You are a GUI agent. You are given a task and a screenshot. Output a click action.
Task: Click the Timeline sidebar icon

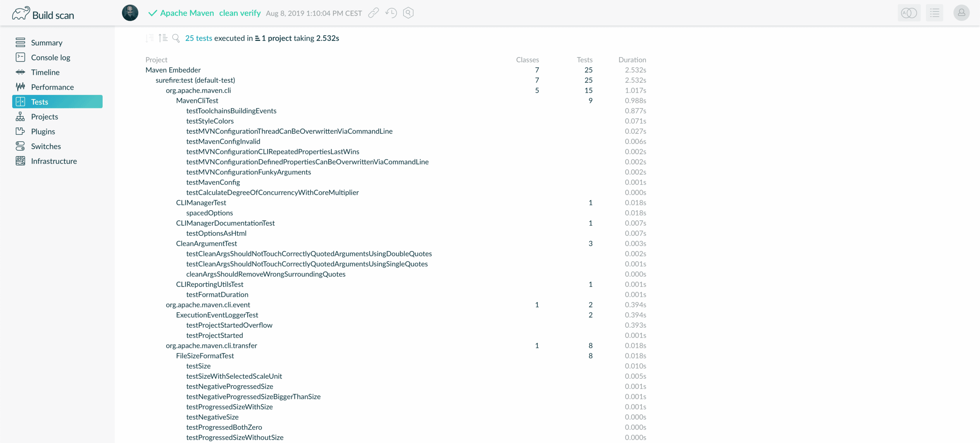click(20, 72)
